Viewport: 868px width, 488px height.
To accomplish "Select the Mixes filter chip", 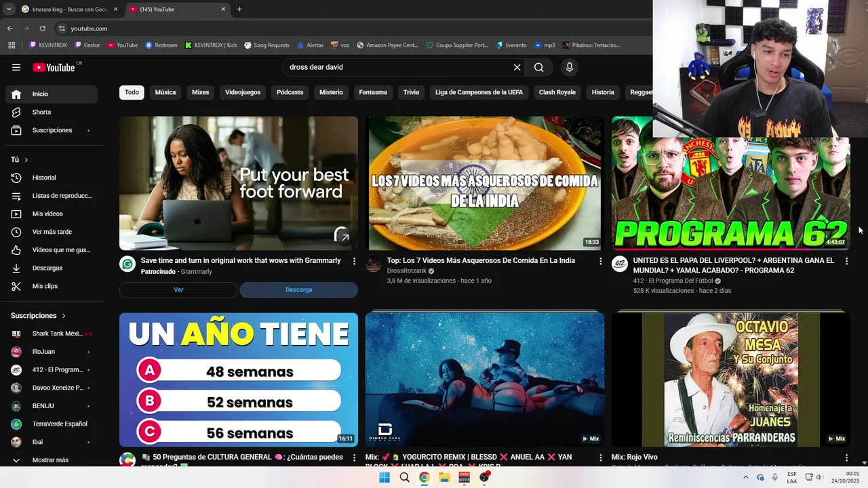I will point(201,92).
